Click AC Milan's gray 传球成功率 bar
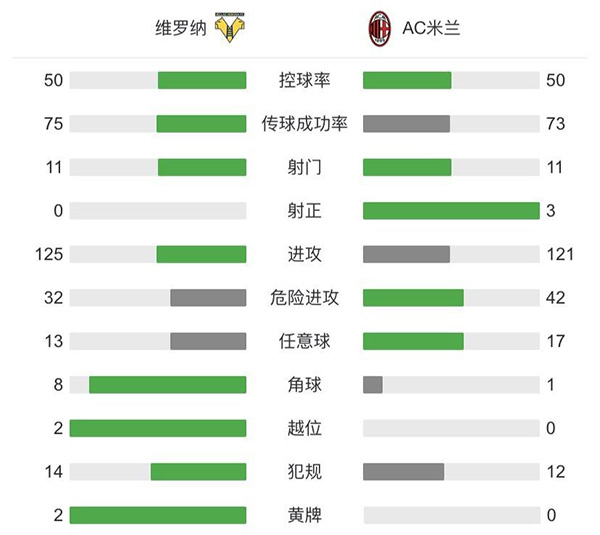The image size is (600, 535). click(x=406, y=124)
